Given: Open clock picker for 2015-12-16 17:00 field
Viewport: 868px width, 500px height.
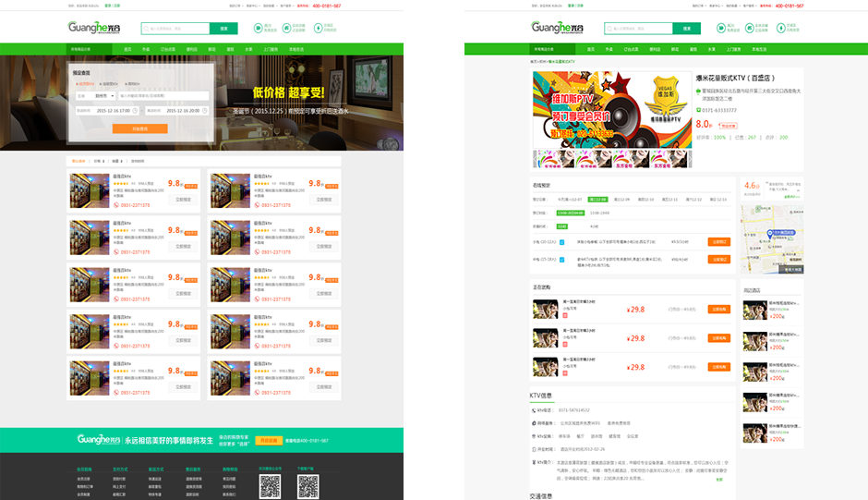Looking at the screenshot, I should (x=135, y=111).
